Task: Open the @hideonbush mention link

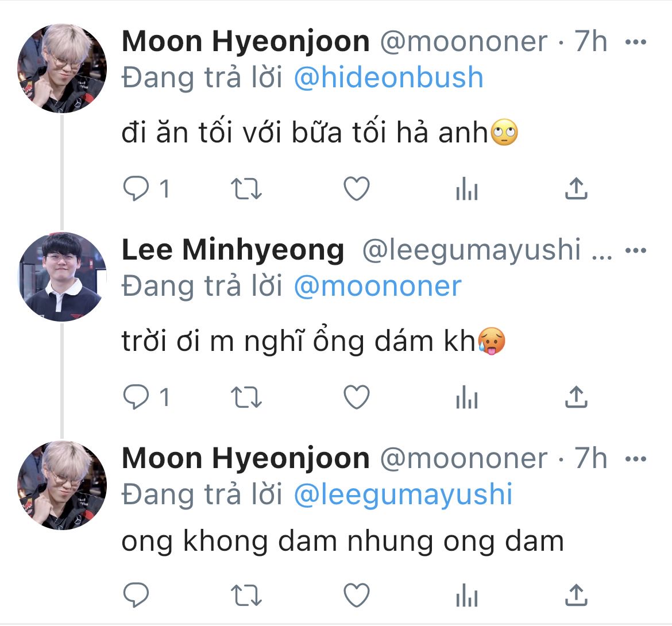Action: [388, 78]
